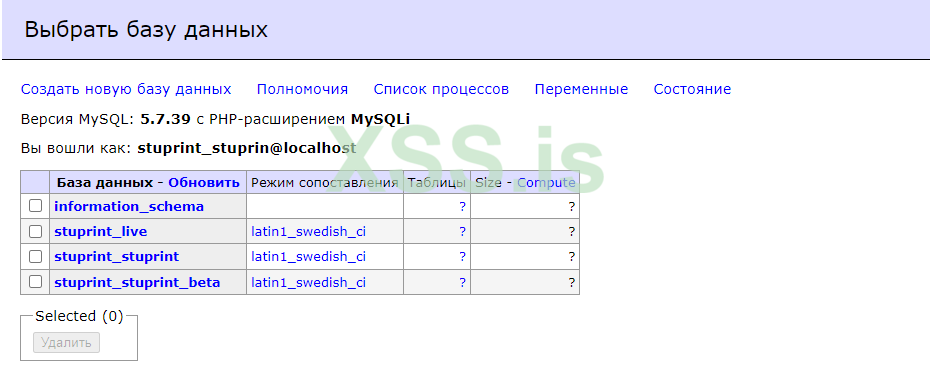This screenshot has height=380, width=930.
Task: Click tables count '?' for stuprint_stuprint_beta
Action: pos(462,282)
